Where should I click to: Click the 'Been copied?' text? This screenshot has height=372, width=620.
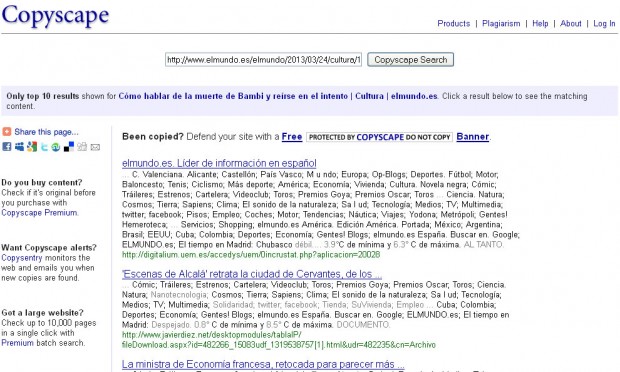(153, 137)
